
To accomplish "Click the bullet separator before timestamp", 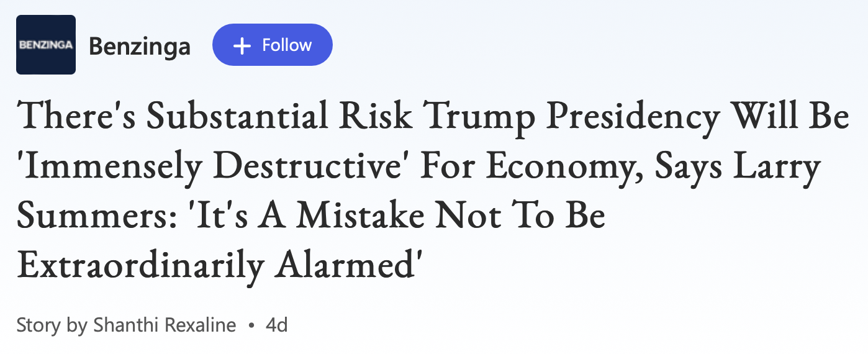I will click(x=251, y=325).
